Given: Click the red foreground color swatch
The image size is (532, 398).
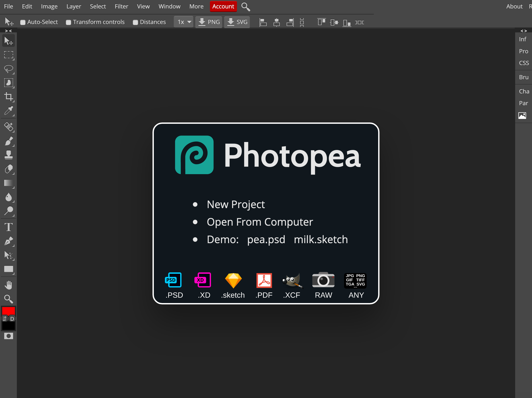Looking at the screenshot, I should 8,311.
